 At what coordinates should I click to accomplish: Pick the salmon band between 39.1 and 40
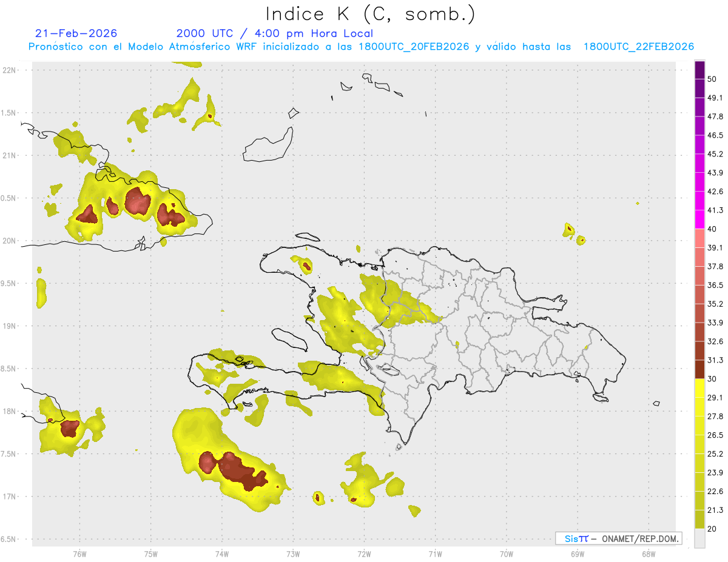699,238
